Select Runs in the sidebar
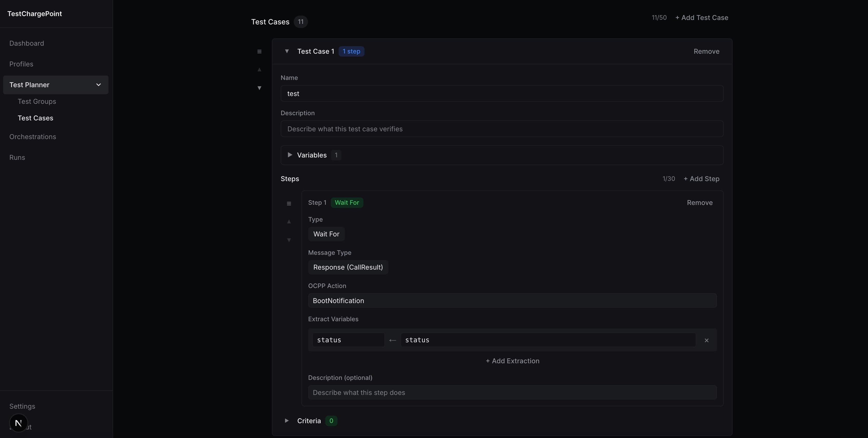Viewport: 868px width, 438px height. coord(17,157)
